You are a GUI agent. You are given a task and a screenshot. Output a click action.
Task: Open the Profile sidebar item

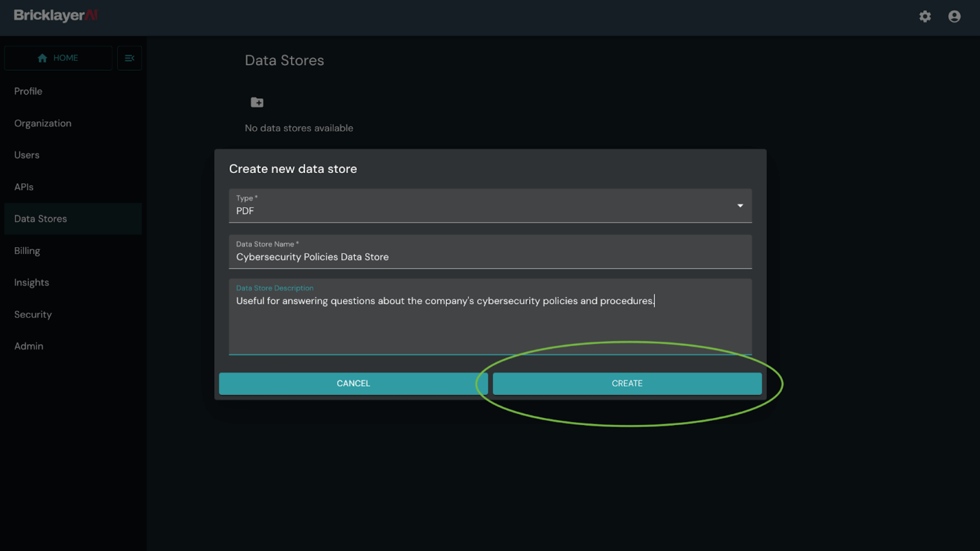[28, 91]
